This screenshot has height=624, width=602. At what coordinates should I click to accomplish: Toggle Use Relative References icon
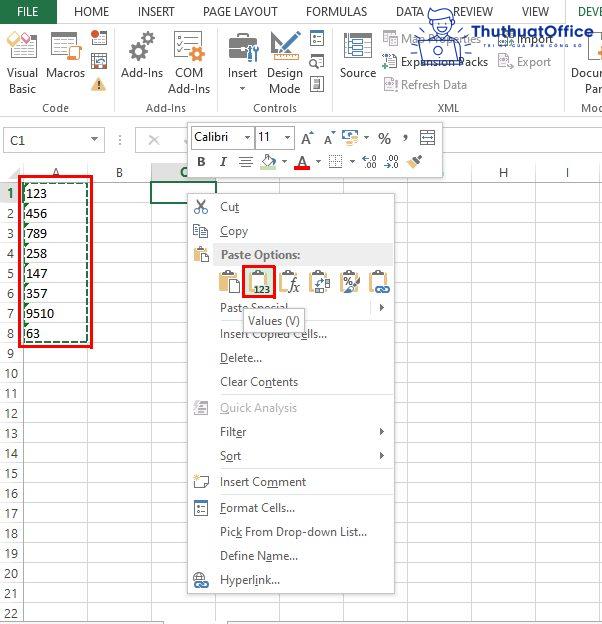(x=99, y=61)
